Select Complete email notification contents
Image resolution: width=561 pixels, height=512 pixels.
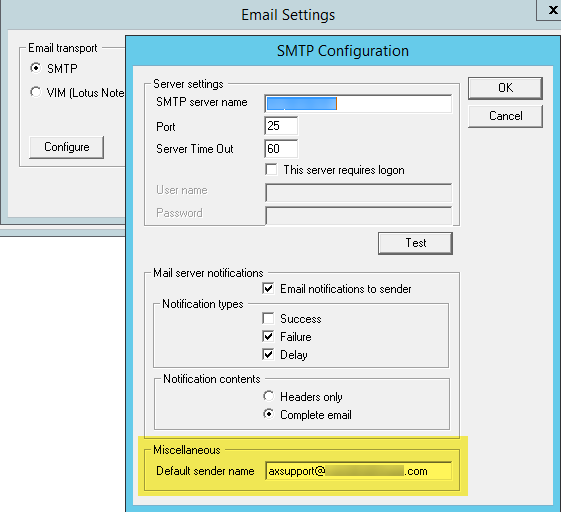[268, 414]
